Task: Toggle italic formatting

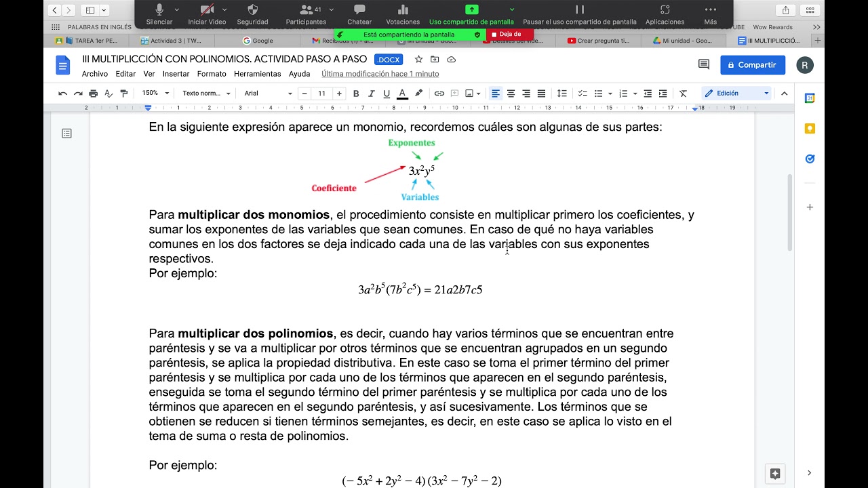Action: (x=371, y=94)
